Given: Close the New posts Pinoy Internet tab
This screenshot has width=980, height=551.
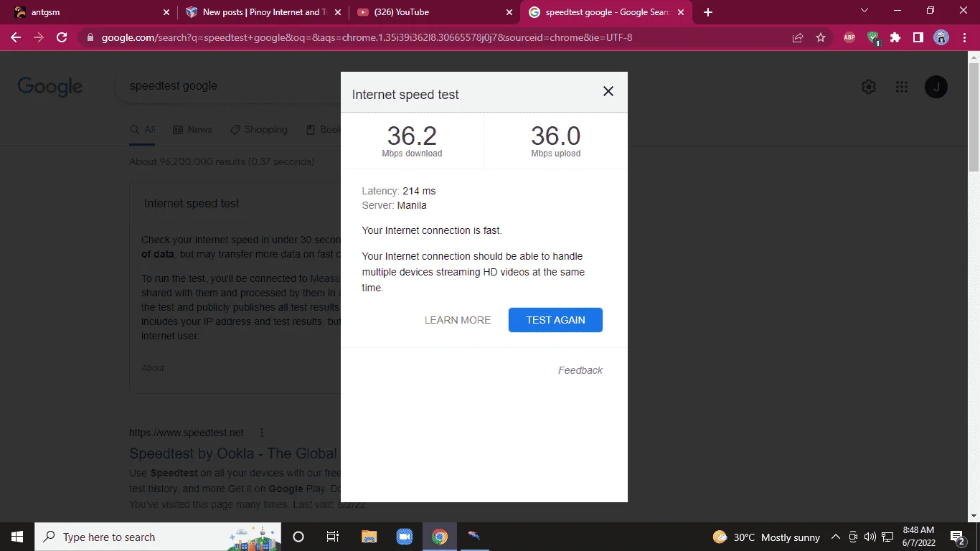Looking at the screenshot, I should tap(338, 12).
